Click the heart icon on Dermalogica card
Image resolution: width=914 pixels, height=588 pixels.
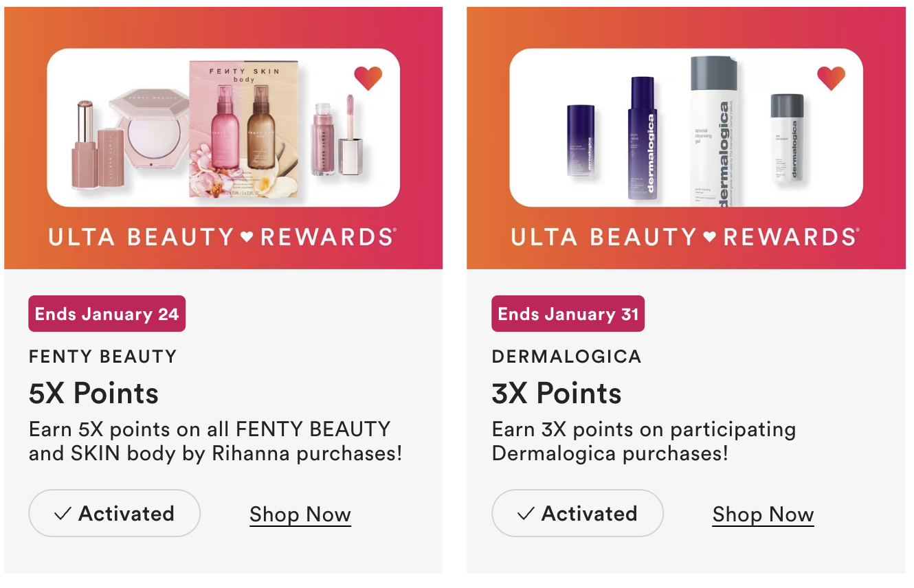[x=831, y=78]
